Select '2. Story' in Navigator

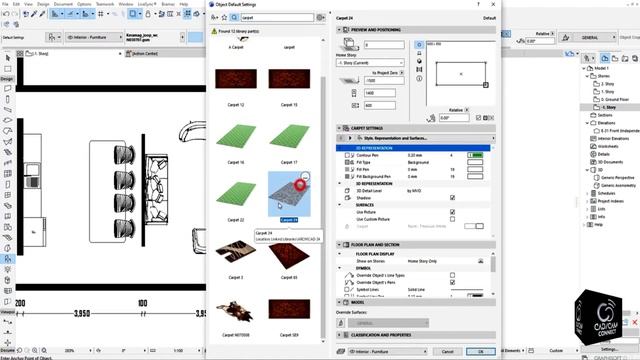point(607,84)
